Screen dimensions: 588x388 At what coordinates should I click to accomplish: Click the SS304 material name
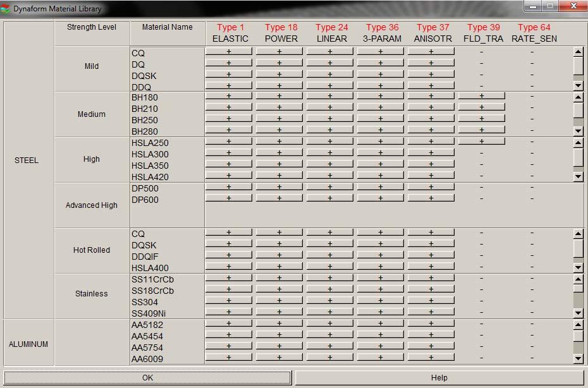145,302
